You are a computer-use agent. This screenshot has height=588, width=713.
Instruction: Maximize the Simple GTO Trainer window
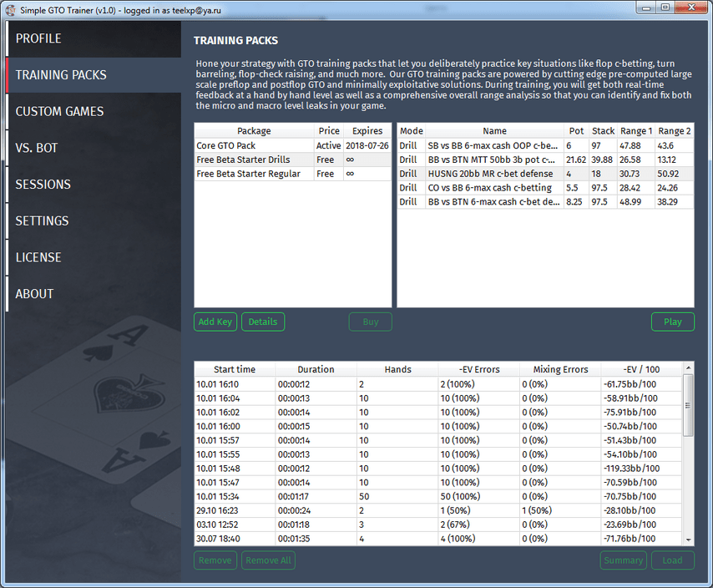point(665,8)
